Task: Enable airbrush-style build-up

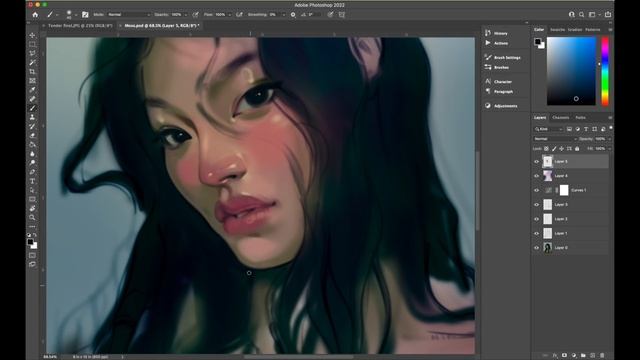Action: pos(240,15)
